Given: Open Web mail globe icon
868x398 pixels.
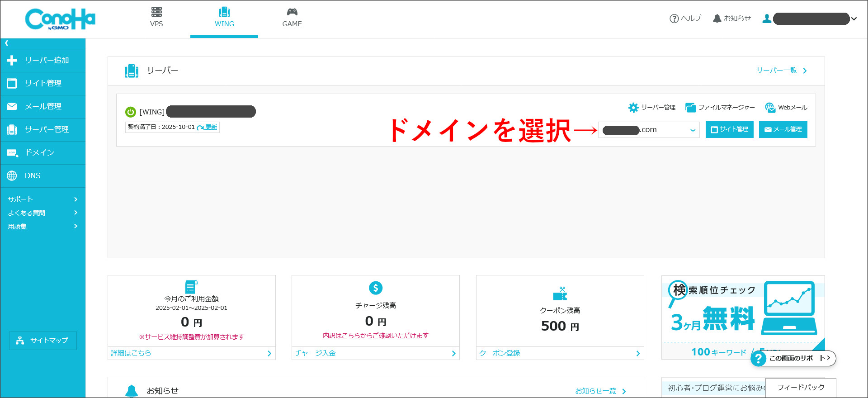Looking at the screenshot, I should click(770, 108).
